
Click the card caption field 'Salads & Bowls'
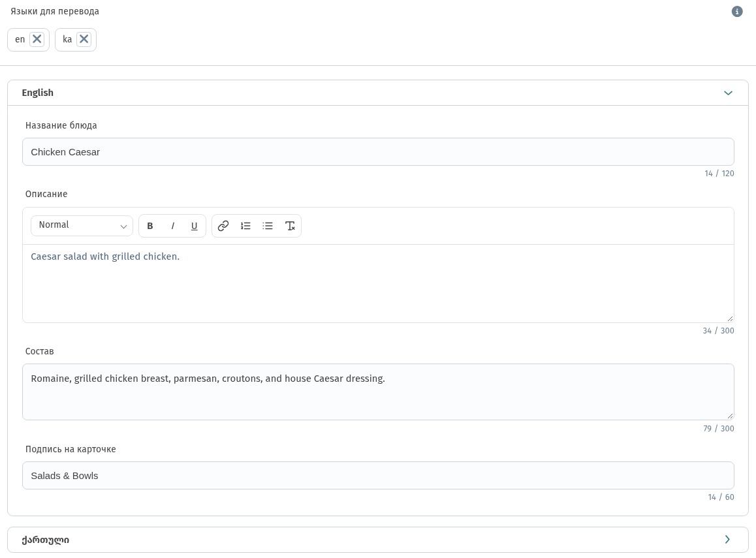click(378, 476)
